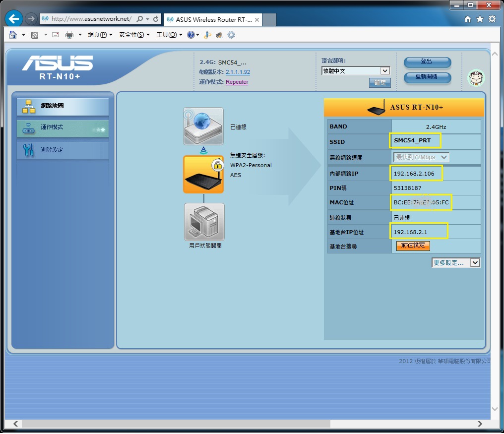Click the browser Back arrow button

pos(13,19)
